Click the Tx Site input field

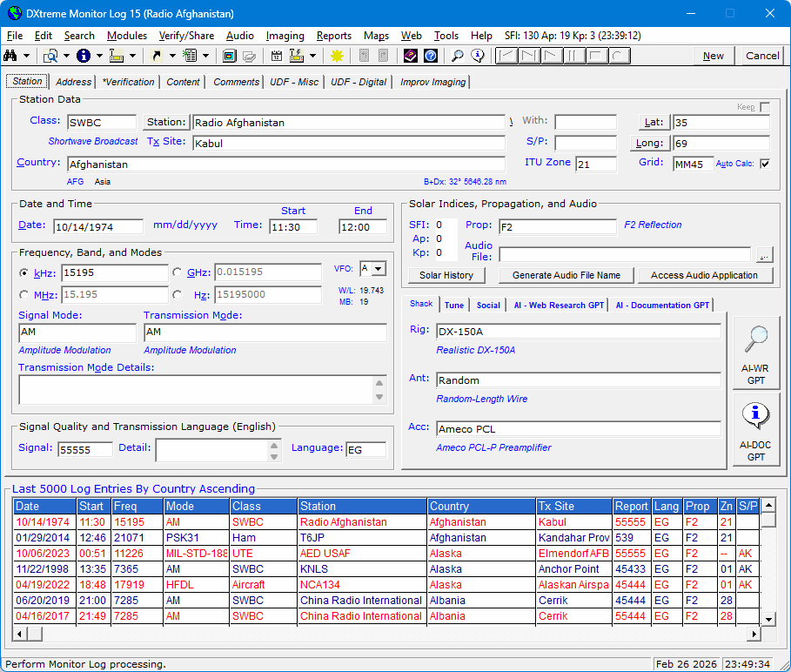pos(348,143)
